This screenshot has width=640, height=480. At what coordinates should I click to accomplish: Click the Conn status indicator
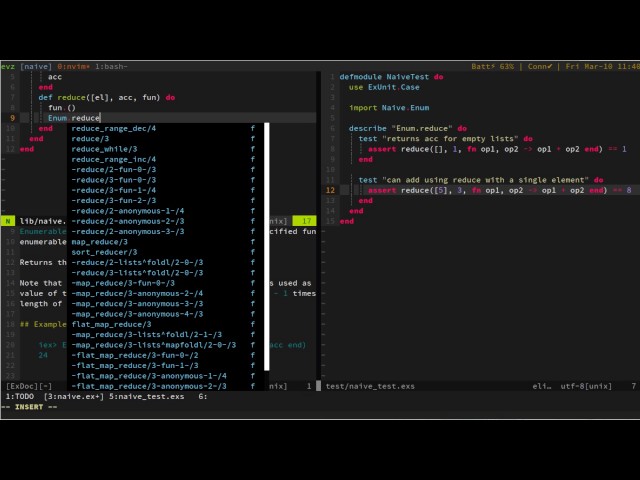click(540, 67)
